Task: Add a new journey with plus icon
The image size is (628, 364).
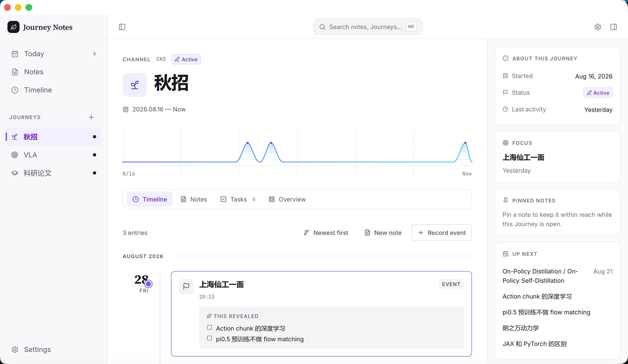Action: coord(91,117)
